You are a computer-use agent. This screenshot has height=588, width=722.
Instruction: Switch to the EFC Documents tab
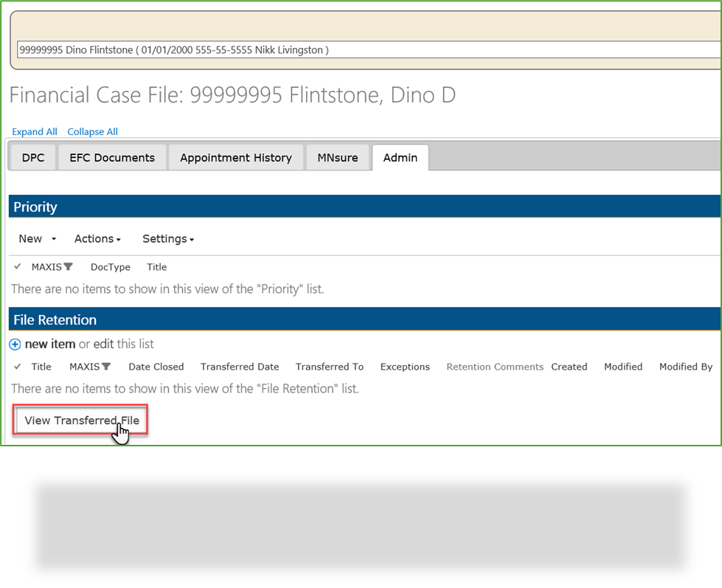pos(111,157)
